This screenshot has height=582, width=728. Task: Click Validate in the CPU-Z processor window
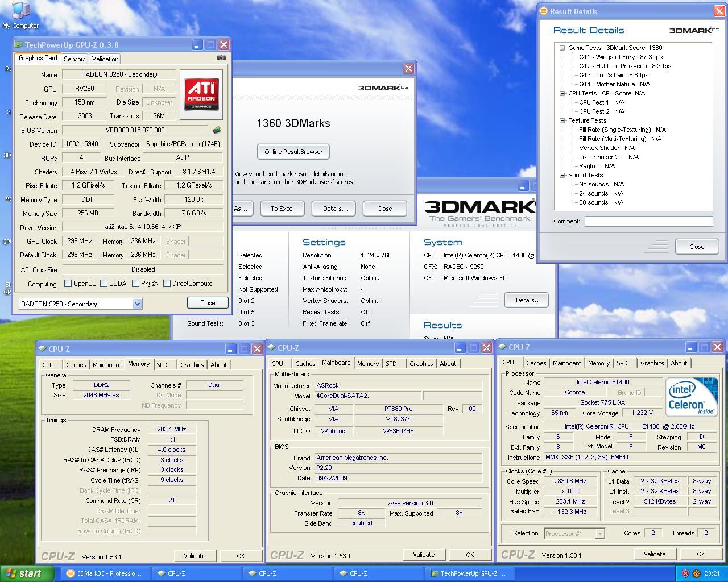coord(655,554)
